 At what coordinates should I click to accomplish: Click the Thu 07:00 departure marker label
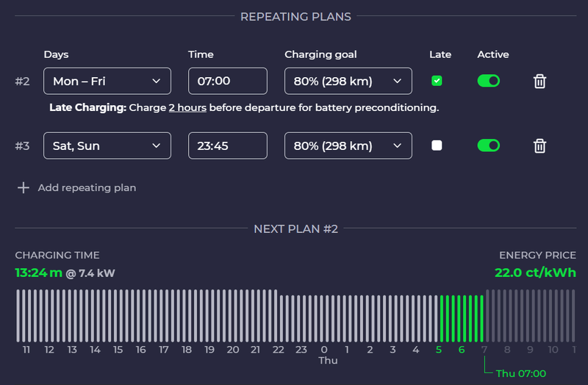point(520,373)
